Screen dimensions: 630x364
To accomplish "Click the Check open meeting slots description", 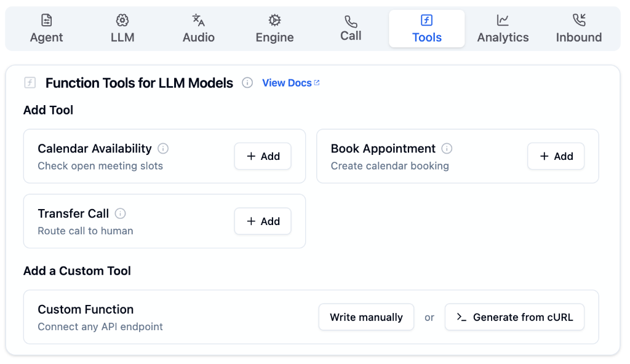I will 100,166.
